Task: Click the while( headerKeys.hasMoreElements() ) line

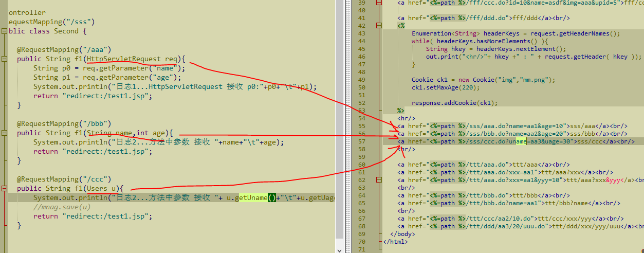Action: click(480, 41)
